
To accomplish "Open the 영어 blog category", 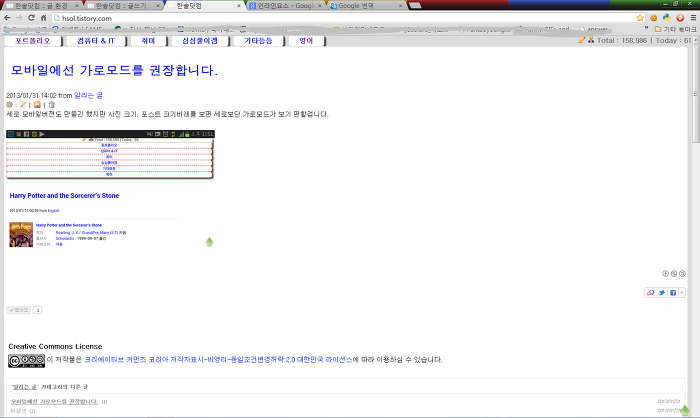I will point(306,41).
